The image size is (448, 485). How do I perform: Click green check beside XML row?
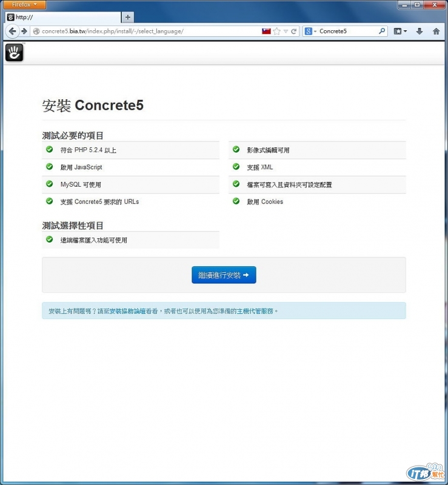236,167
